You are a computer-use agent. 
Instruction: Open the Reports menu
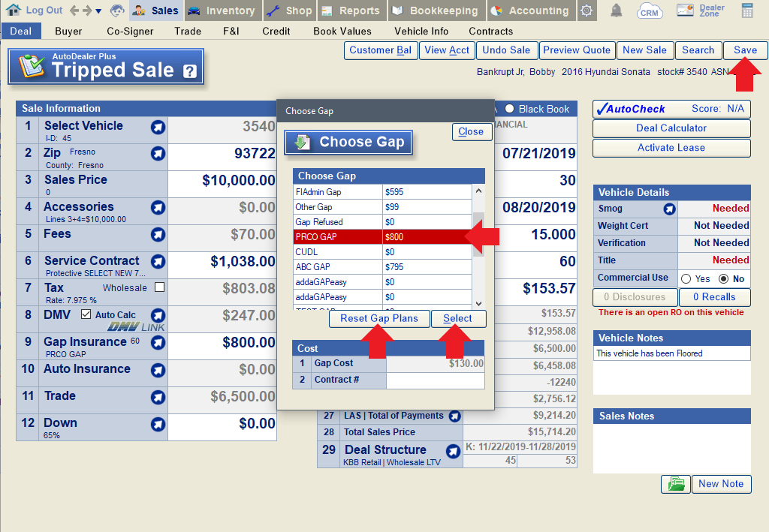point(351,11)
